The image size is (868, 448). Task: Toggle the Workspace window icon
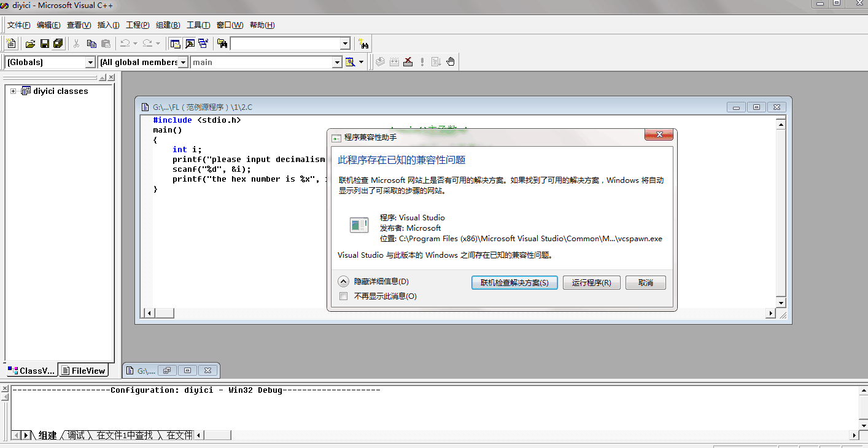[176, 44]
